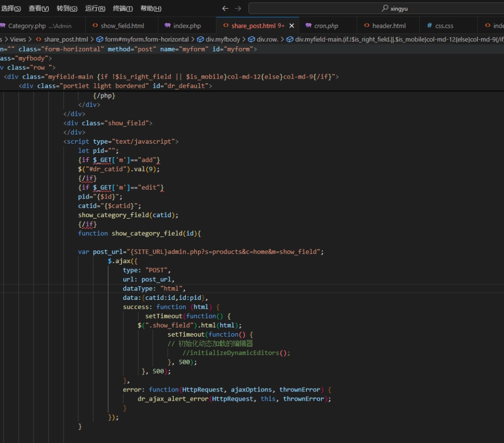The height and width of the screenshot is (443, 504).
Task: Click the function show_category_field(id){ declaration
Action: click(x=140, y=233)
